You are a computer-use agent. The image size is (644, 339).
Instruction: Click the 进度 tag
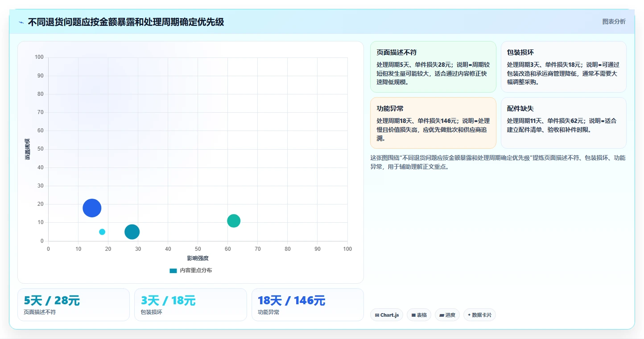coord(447,315)
